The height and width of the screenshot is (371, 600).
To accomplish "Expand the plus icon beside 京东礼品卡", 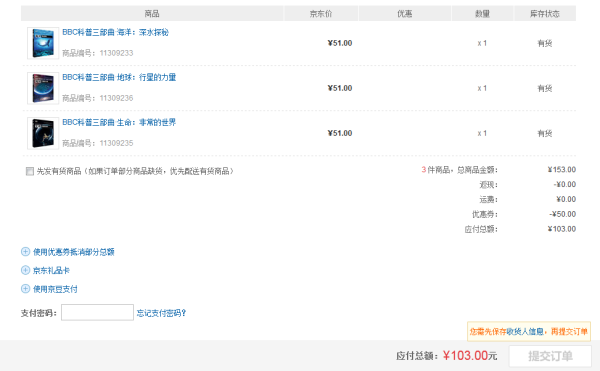I will point(25,270).
